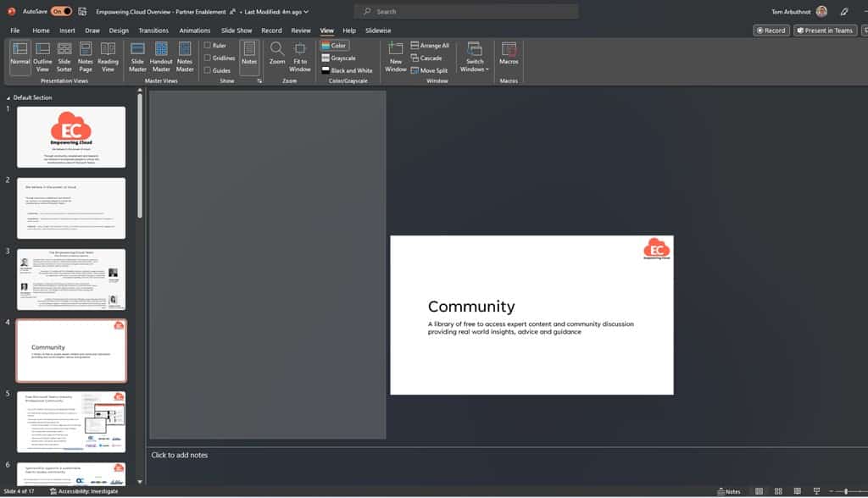Screen dimensions: 868x498
Task: Open the Transitions ribbon tab
Action: tap(153, 30)
